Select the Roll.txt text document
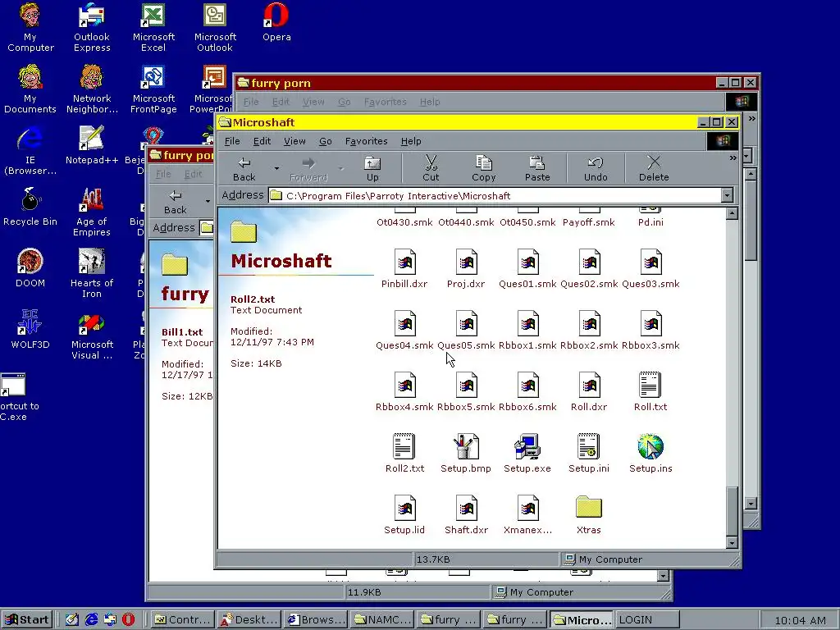The width and height of the screenshot is (840, 630). [x=651, y=391]
